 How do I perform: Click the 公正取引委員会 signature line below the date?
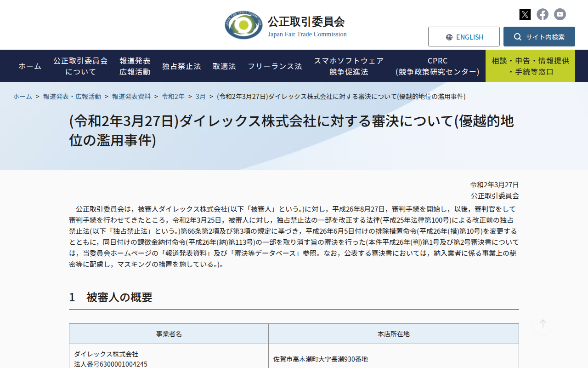pyautogui.click(x=495, y=196)
